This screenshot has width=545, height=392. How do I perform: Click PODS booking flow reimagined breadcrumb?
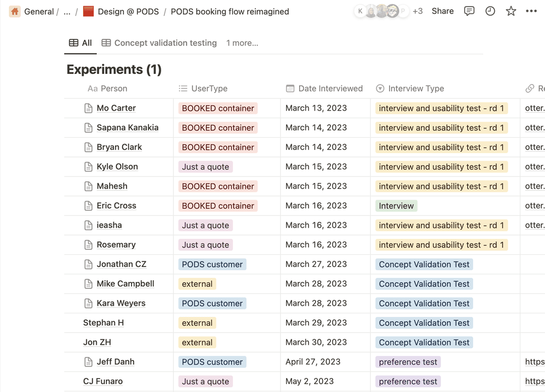pyautogui.click(x=230, y=12)
